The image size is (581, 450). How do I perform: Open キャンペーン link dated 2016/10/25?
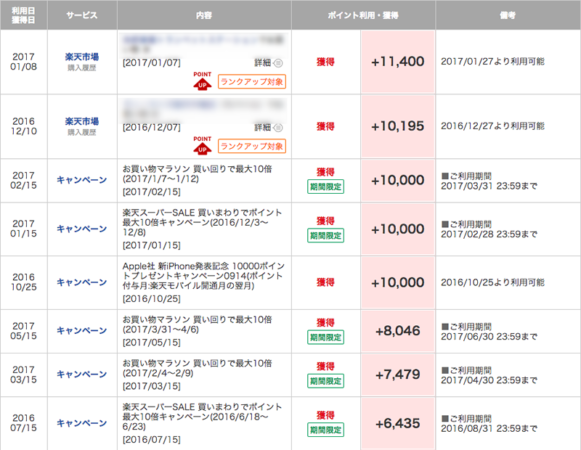coord(82,282)
